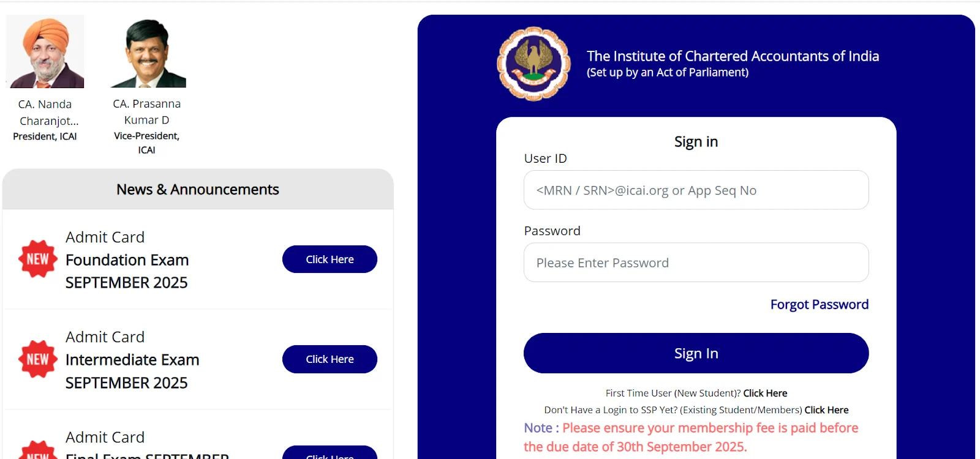Viewport: 980px width, 459px height.
Task: Click the NEW badge beside Final Exam entry
Action: pyautogui.click(x=37, y=453)
